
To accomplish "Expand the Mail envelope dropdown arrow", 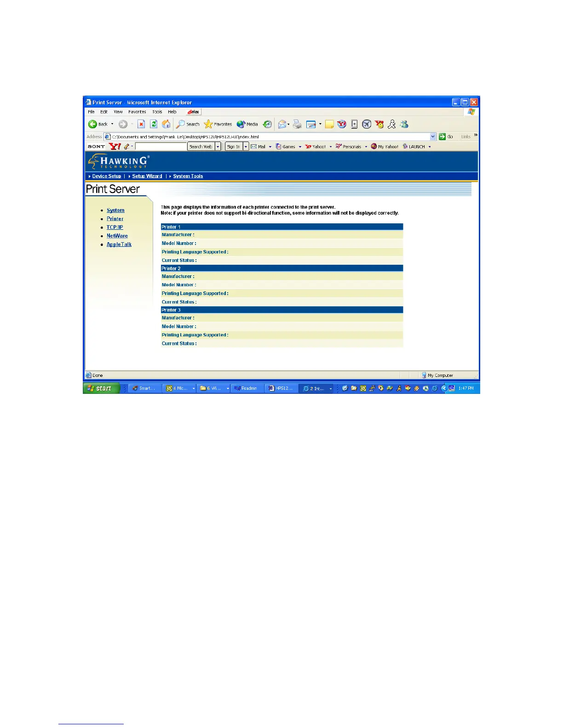I will (x=289, y=124).
